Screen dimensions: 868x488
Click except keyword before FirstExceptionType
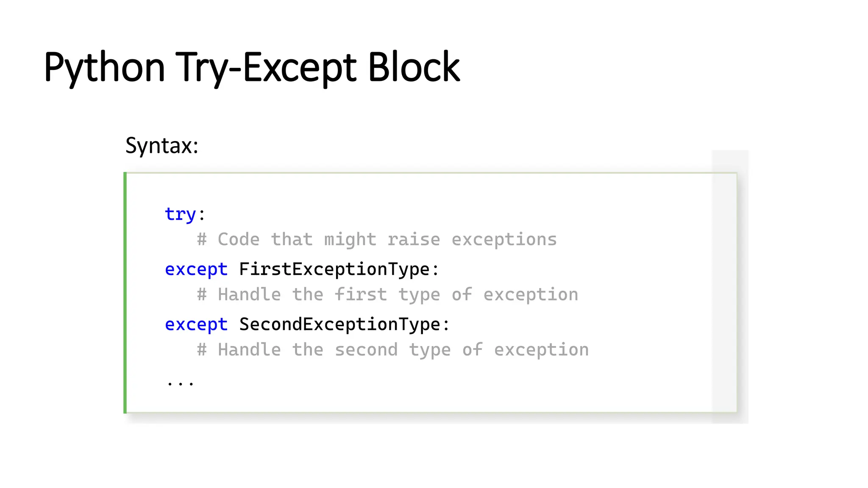point(196,269)
